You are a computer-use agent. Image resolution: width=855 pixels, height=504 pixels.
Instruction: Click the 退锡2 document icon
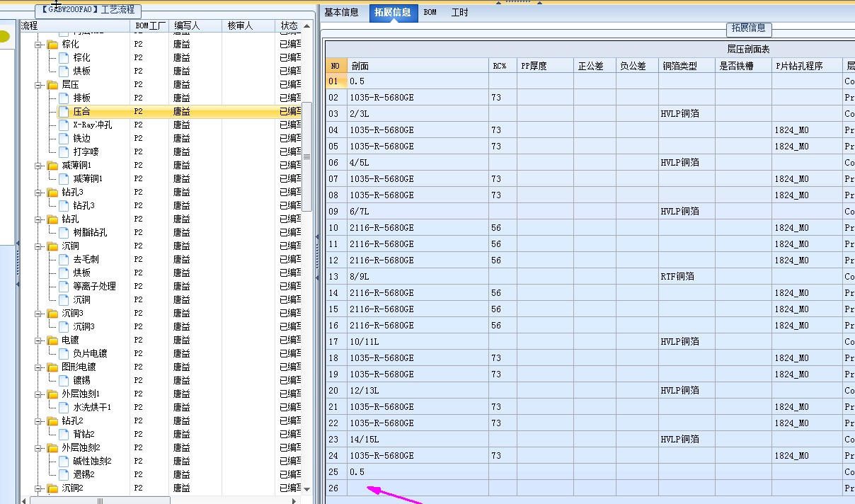click(x=64, y=474)
